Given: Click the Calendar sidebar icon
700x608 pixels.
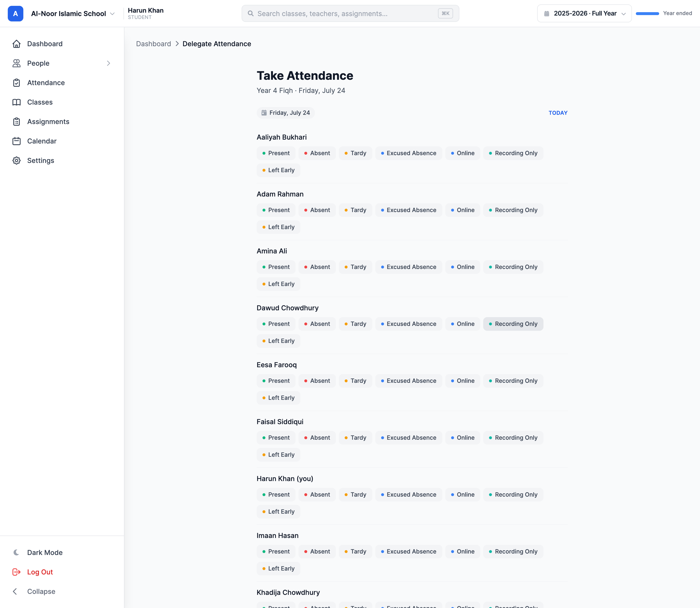Looking at the screenshot, I should pos(17,141).
